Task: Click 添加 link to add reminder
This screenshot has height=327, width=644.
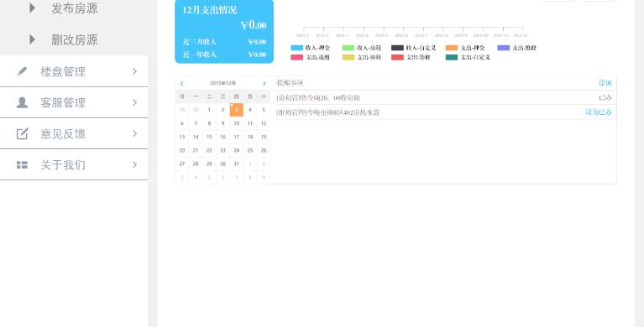Action: coord(605,83)
